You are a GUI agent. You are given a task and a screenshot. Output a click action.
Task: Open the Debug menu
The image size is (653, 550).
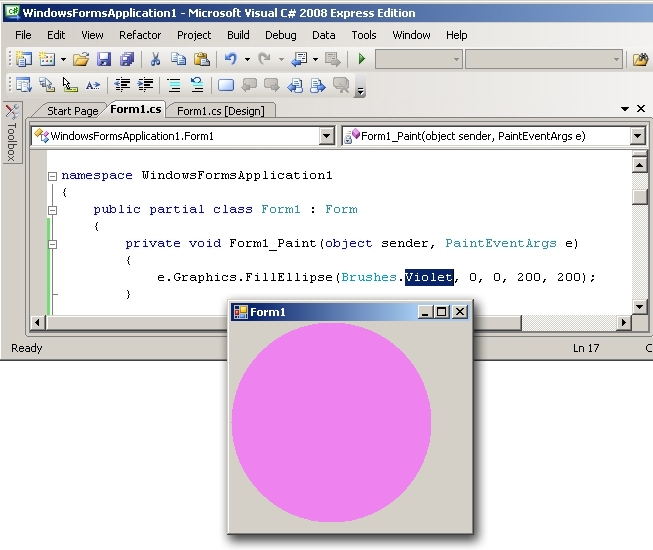[x=281, y=35]
